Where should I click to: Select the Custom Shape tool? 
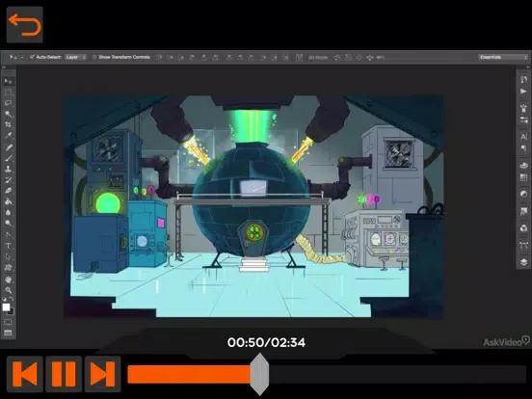pos(8,267)
